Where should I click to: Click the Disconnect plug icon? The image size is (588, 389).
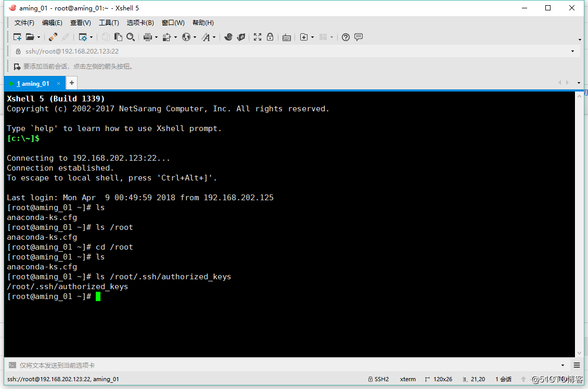click(x=53, y=37)
